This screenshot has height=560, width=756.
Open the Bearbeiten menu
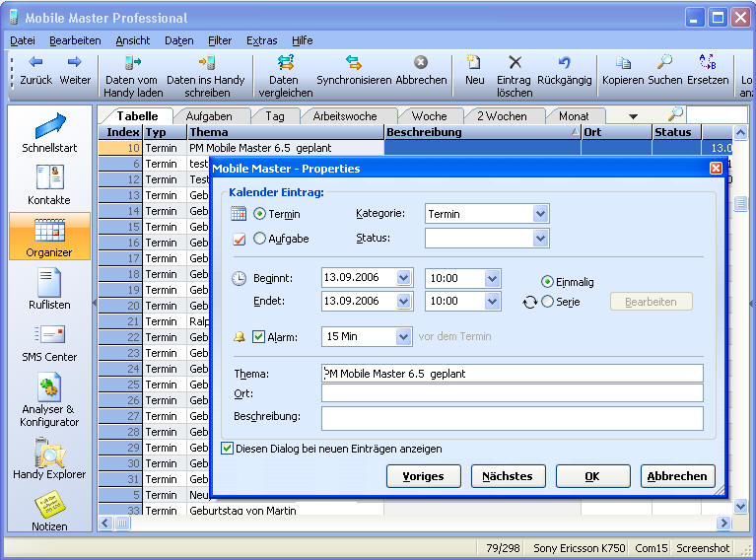pyautogui.click(x=75, y=40)
